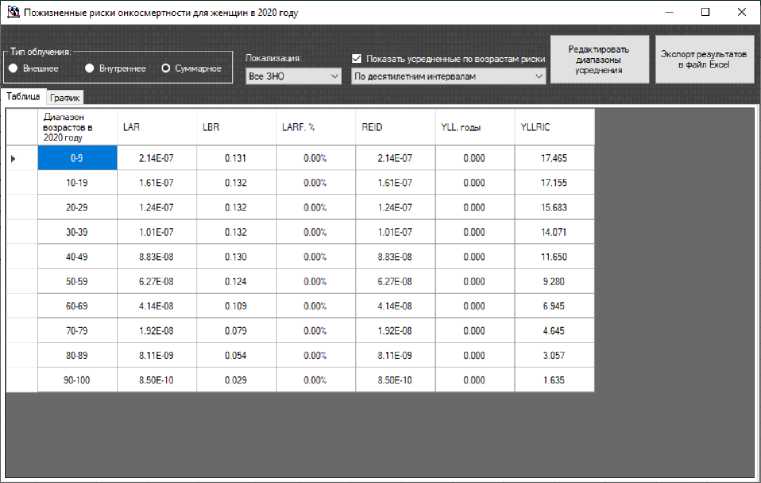Viewport: 761px width, 483px height.
Task: Click LARF 0.00% cell in row 20-29
Action: pos(316,208)
